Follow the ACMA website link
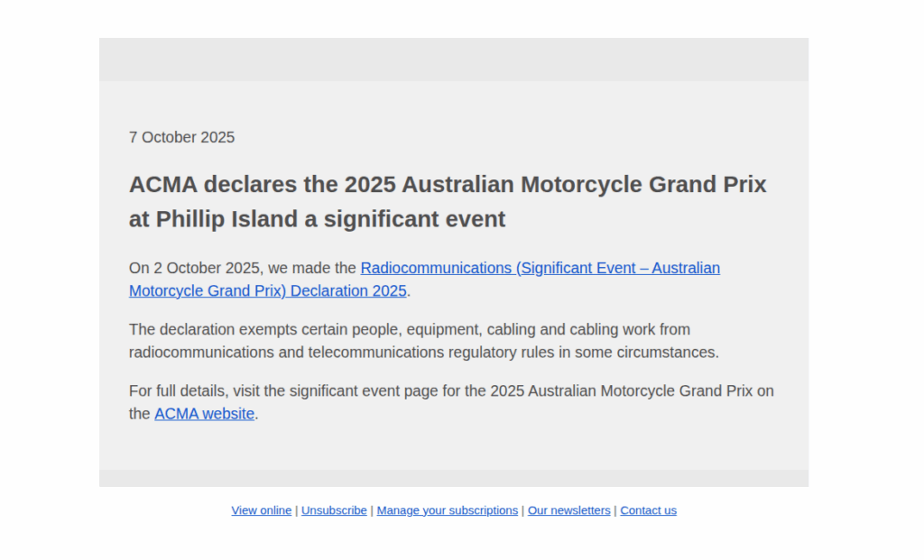 204,414
